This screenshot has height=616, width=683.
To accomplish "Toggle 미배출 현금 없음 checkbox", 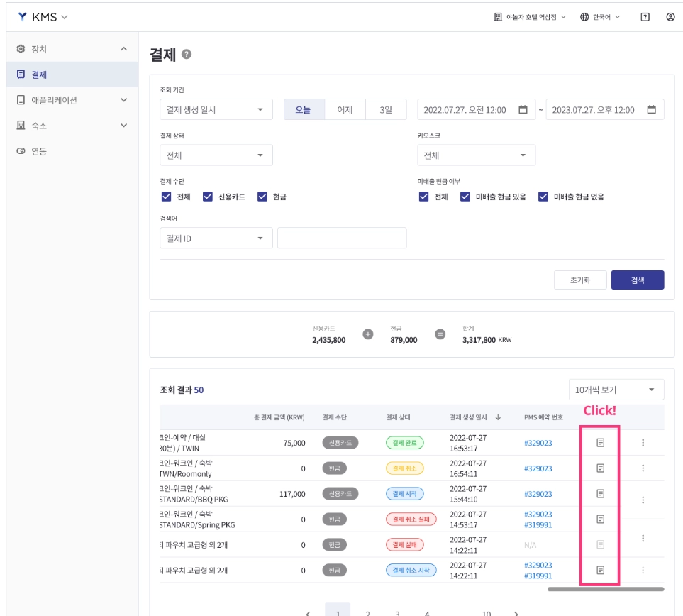I will coord(543,197).
